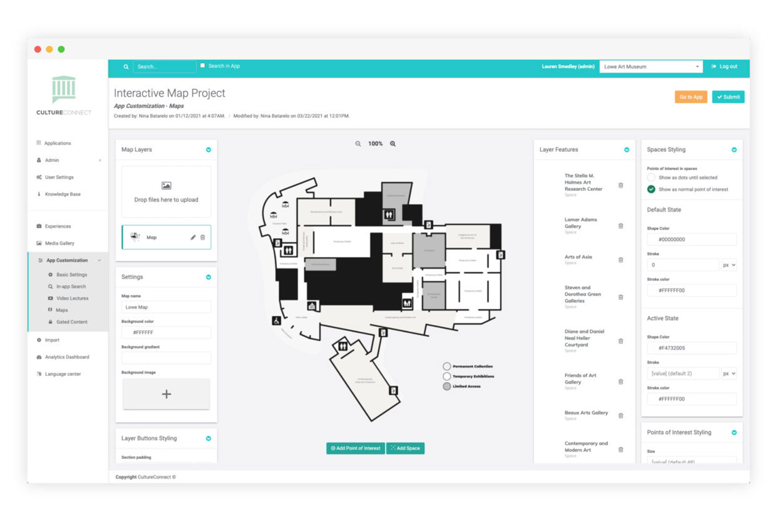The height and width of the screenshot is (532, 774).
Task: Collapse the Map Layers panel
Action: click(x=208, y=150)
